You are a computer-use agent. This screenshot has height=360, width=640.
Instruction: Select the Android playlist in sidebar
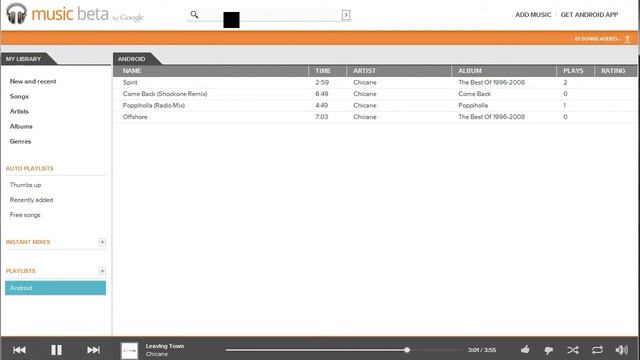[x=56, y=288]
